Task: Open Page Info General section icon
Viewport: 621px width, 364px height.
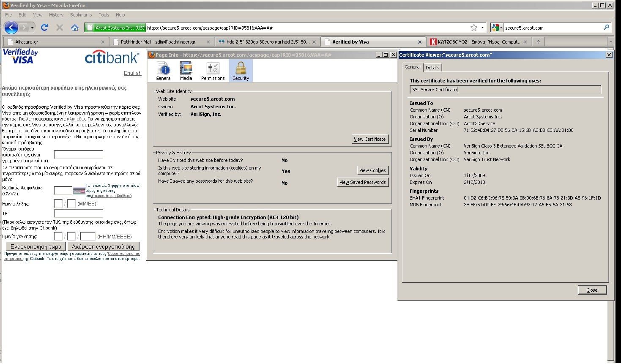Action: click(x=164, y=71)
